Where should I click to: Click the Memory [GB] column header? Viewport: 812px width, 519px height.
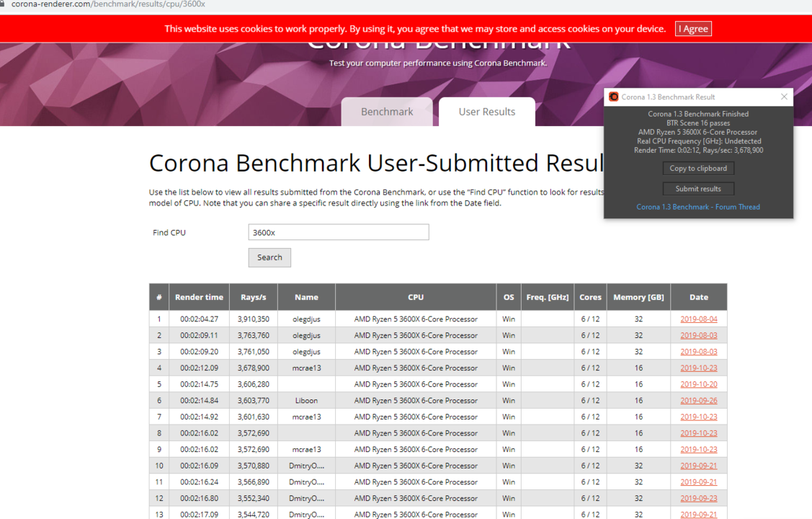pyautogui.click(x=638, y=297)
